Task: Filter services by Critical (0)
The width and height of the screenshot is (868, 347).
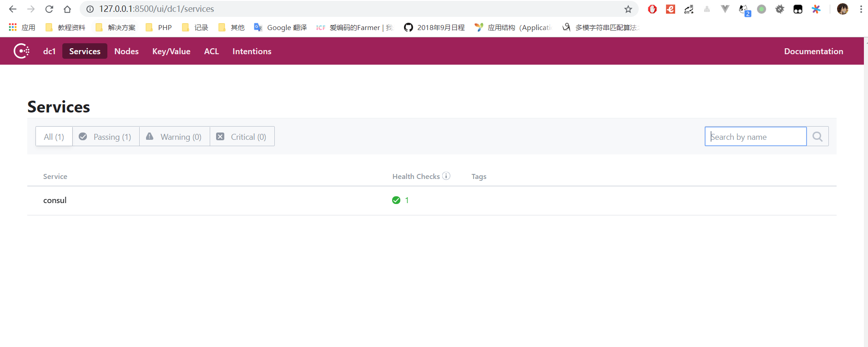Action: pos(242,137)
